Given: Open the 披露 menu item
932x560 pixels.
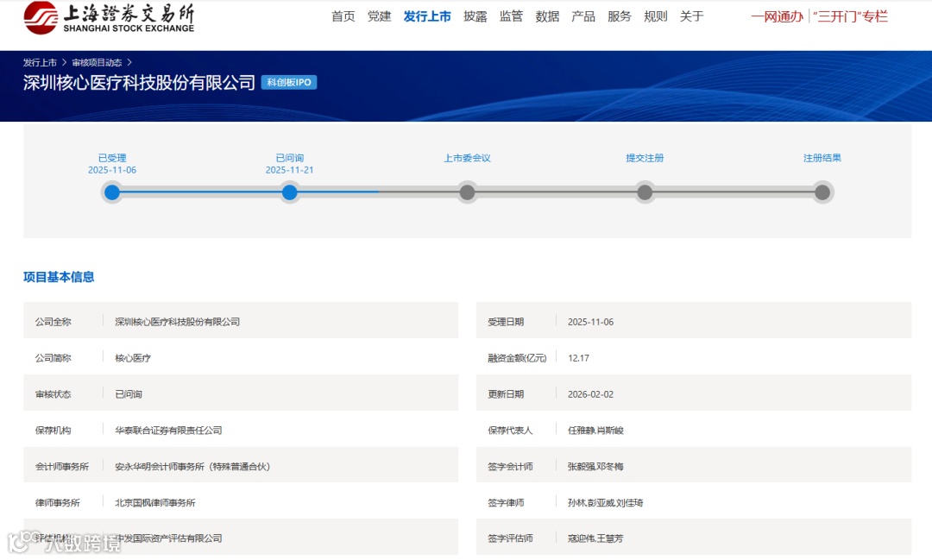Looking at the screenshot, I should point(475,16).
